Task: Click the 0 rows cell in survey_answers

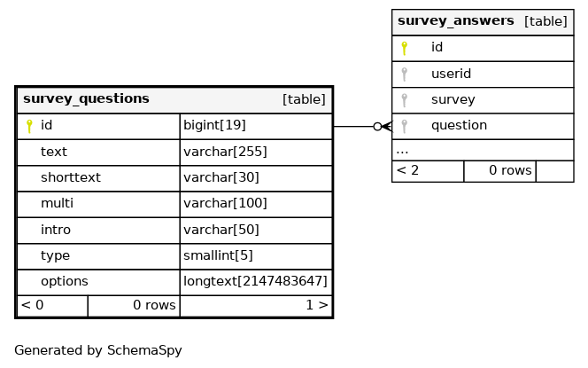Action: coord(499,171)
